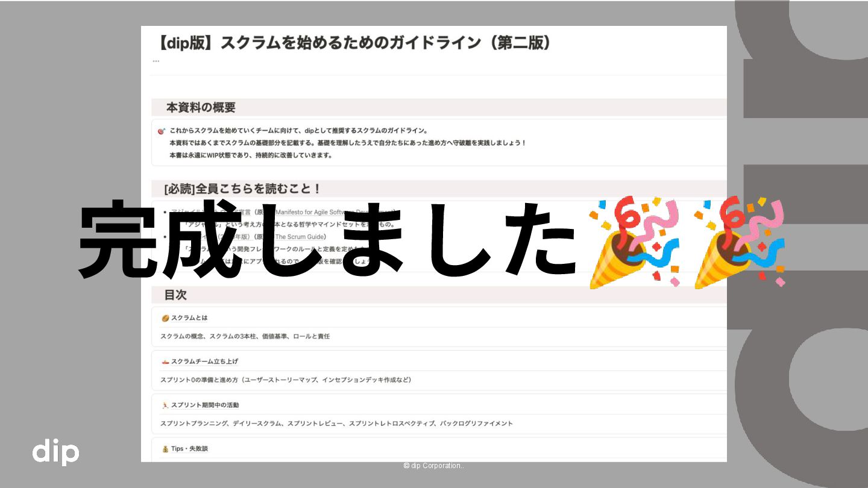The height and width of the screenshot is (488, 868).
Task: Click the ellipsis below the page title
Action: point(156,61)
